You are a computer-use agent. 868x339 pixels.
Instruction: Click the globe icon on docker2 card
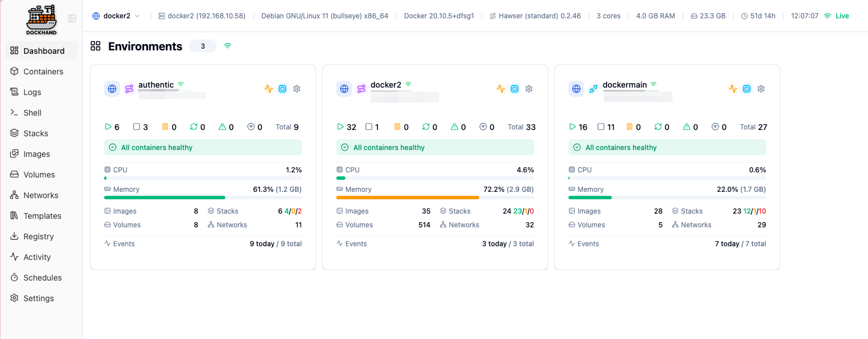point(344,89)
